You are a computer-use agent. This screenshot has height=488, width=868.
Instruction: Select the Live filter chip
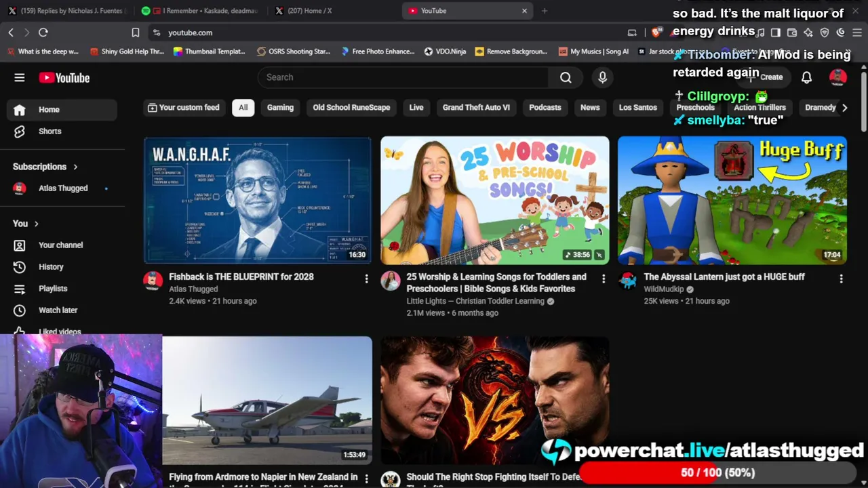click(416, 108)
